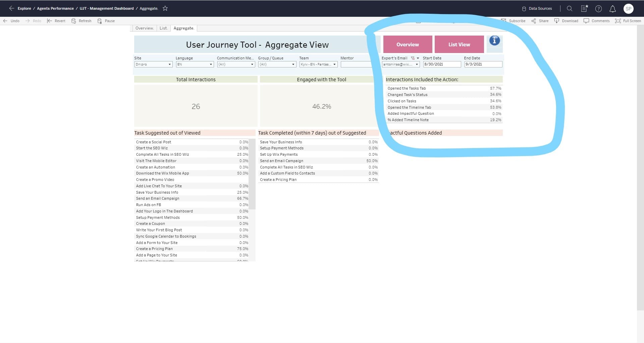Open the help question mark icon
The width and height of the screenshot is (644, 343).
(x=598, y=9)
